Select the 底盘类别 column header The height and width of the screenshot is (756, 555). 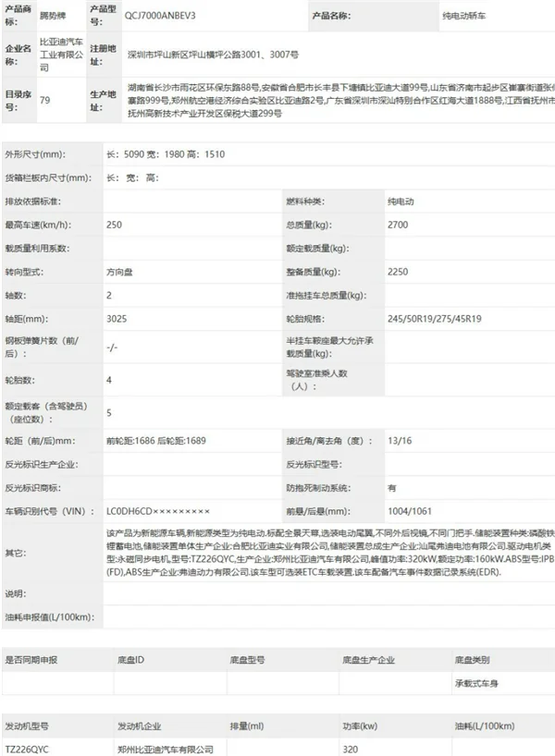pos(472,660)
